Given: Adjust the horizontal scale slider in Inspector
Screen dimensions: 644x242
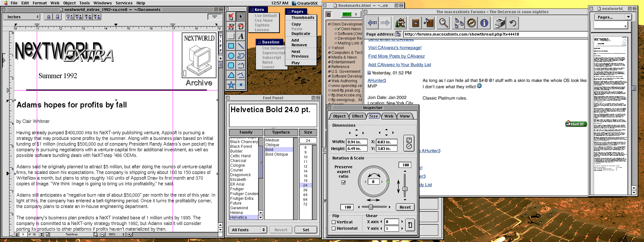Looking at the screenshot, I should [x=371, y=207].
